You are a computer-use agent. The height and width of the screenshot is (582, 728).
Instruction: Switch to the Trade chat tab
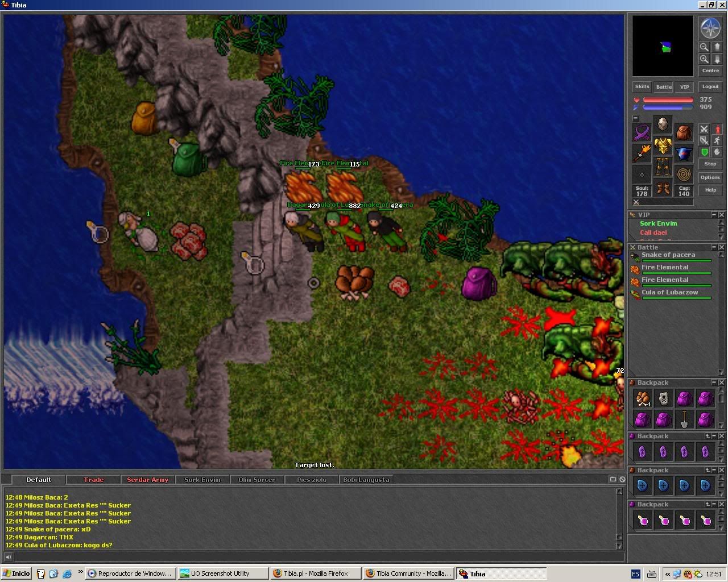(93, 480)
